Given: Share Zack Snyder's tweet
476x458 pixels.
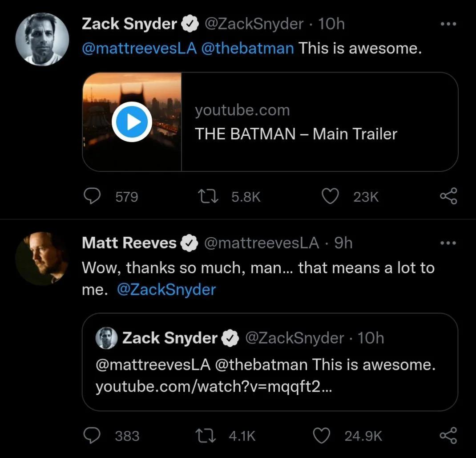Looking at the screenshot, I should [x=448, y=196].
